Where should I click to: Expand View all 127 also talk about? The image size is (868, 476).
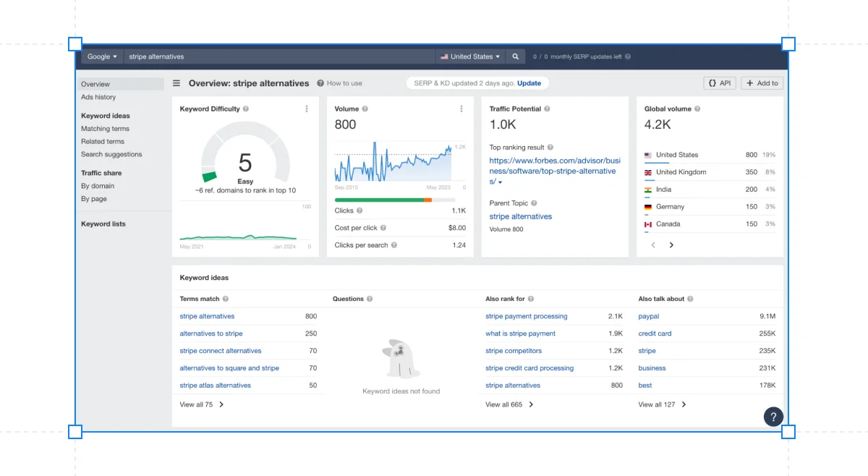point(662,404)
